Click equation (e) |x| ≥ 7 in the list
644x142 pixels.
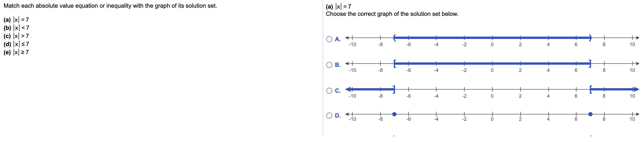pos(16,53)
